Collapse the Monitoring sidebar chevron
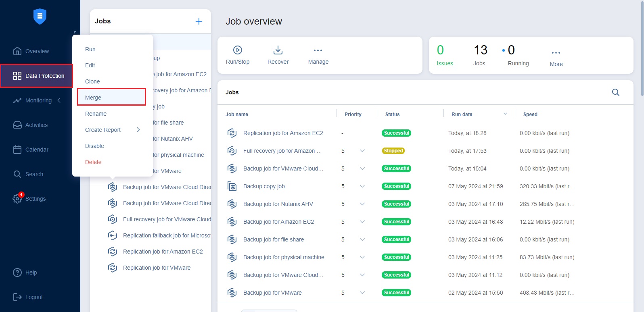 point(59,100)
